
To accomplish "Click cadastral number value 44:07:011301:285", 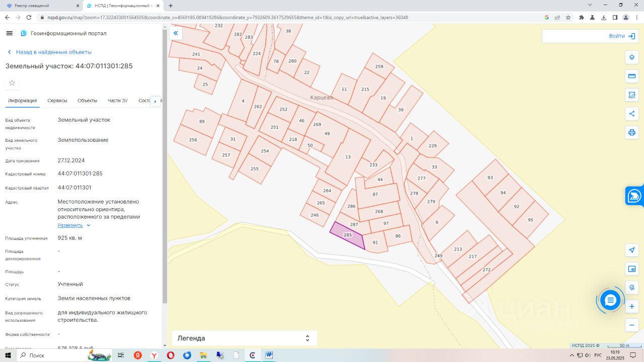I will point(80,173).
